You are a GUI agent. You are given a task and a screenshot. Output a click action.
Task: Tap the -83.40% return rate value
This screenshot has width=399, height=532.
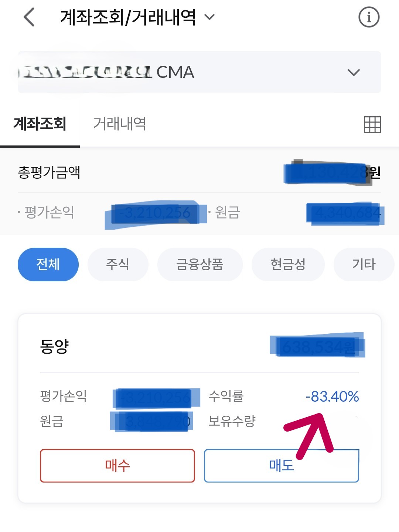pos(332,397)
